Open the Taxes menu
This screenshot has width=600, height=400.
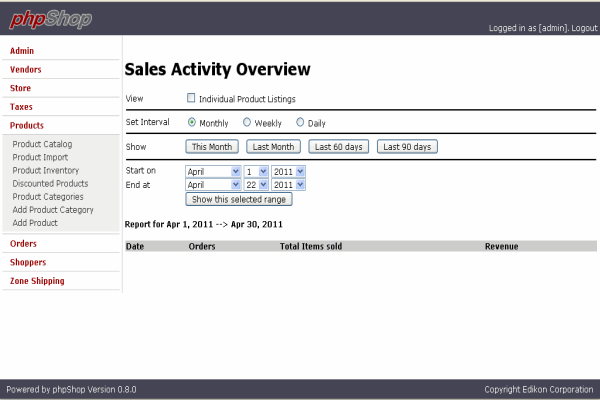tap(21, 107)
